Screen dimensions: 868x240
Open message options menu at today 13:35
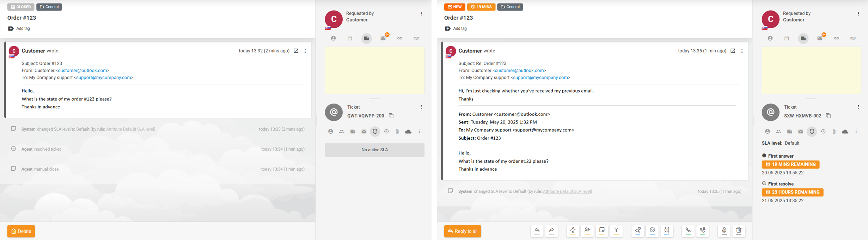742,51
